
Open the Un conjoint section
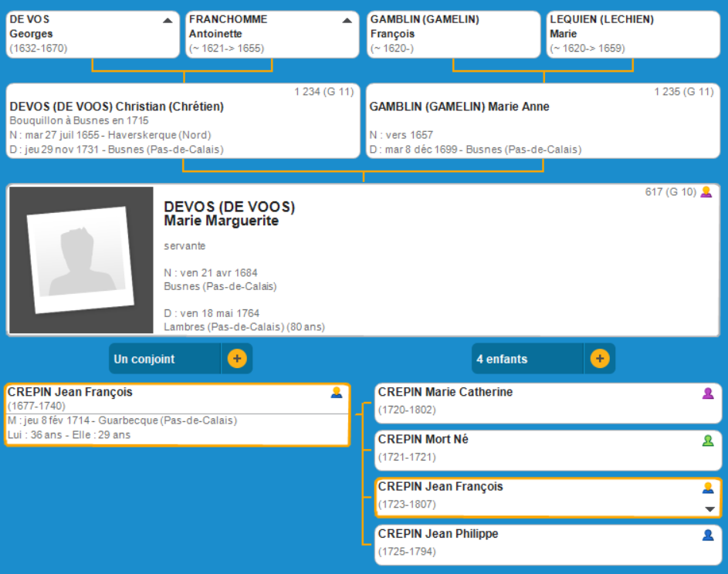tap(164, 359)
